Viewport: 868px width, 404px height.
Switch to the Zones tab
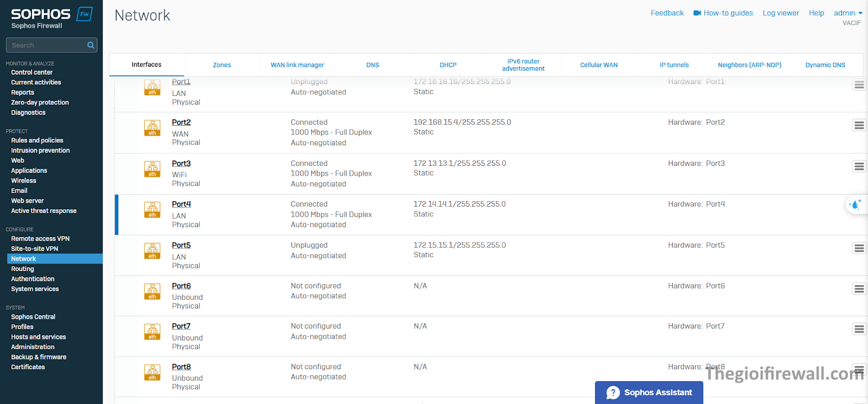tap(222, 65)
